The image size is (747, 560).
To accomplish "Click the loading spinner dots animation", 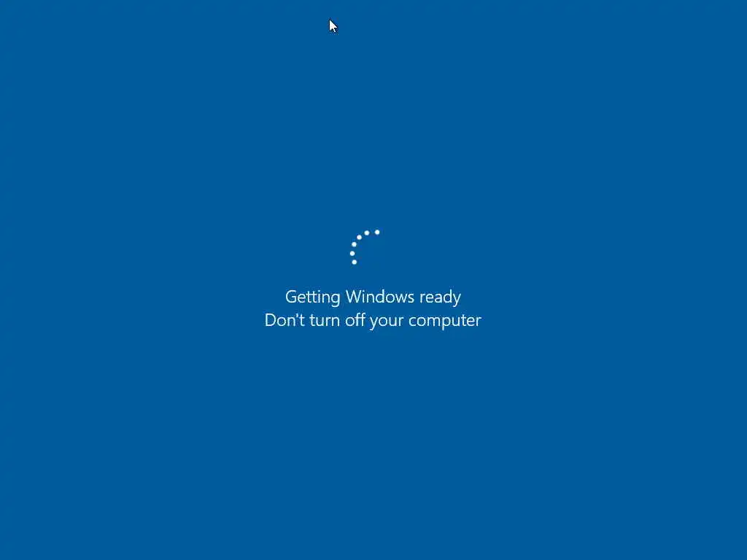I will 365,246.
